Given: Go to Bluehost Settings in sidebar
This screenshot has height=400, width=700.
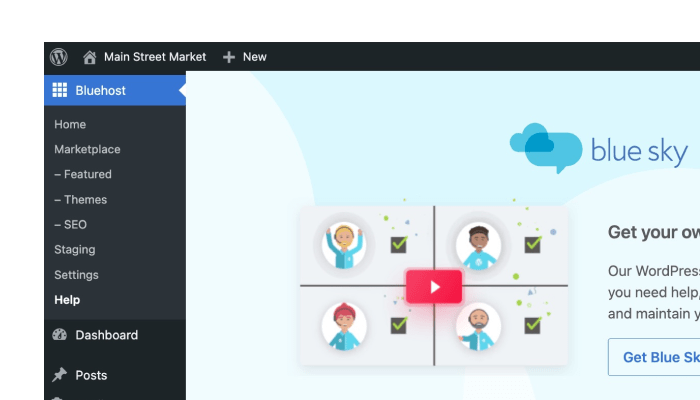Looking at the screenshot, I should tap(76, 274).
